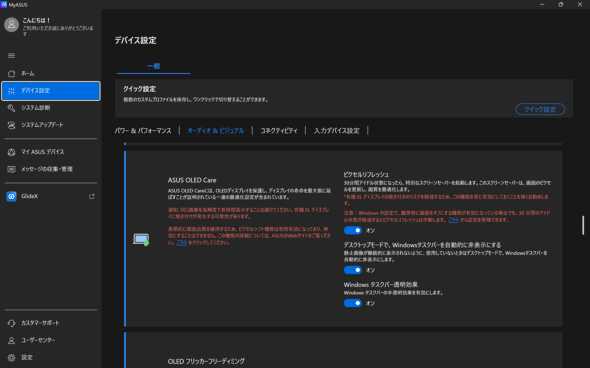Click the クイック設定 button
The height and width of the screenshot is (368, 590).
[540, 109]
